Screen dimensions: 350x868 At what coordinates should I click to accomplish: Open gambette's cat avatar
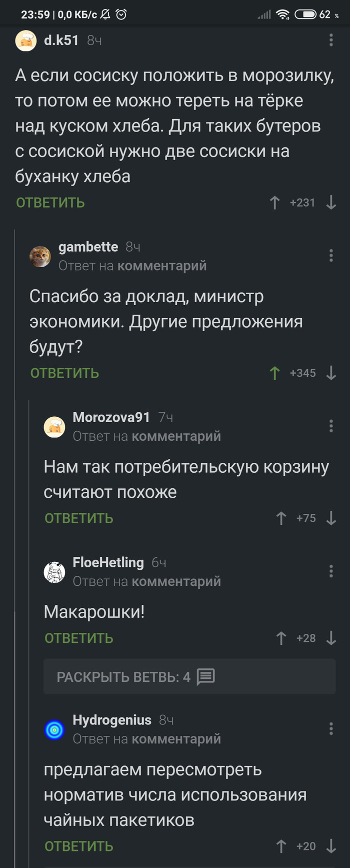[40, 256]
